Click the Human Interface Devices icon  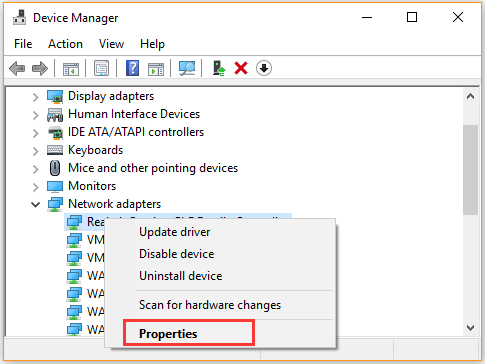tap(55, 114)
